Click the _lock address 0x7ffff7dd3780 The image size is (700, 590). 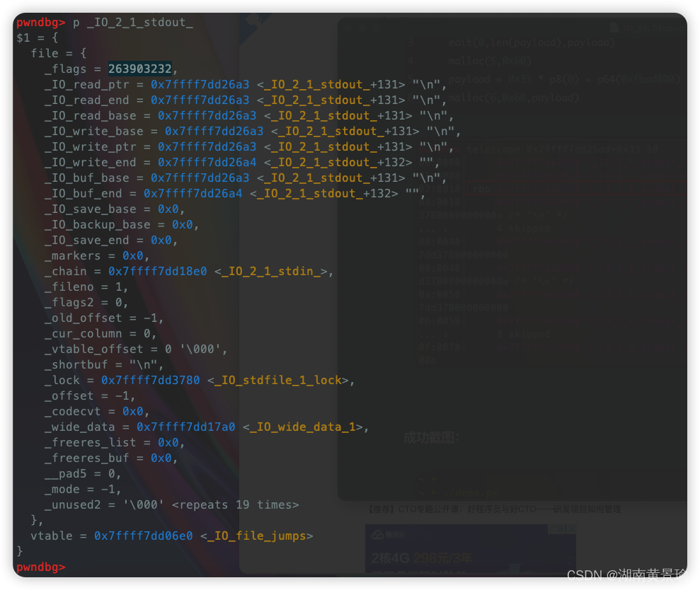click(x=151, y=380)
